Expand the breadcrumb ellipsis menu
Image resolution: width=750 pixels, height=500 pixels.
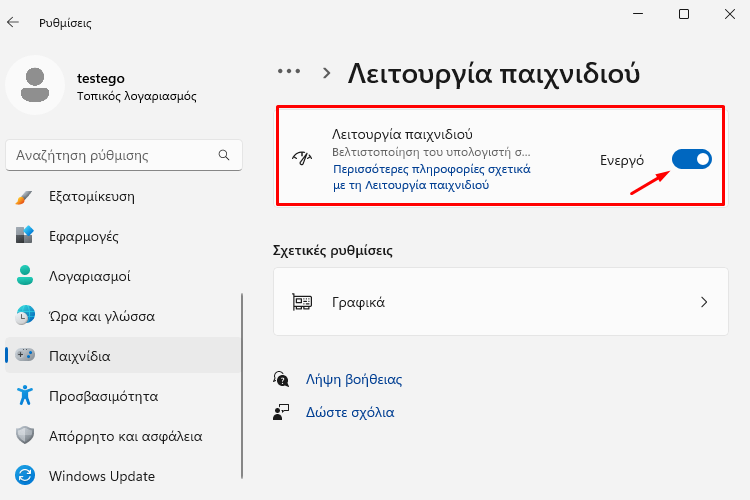pyautogui.click(x=289, y=72)
